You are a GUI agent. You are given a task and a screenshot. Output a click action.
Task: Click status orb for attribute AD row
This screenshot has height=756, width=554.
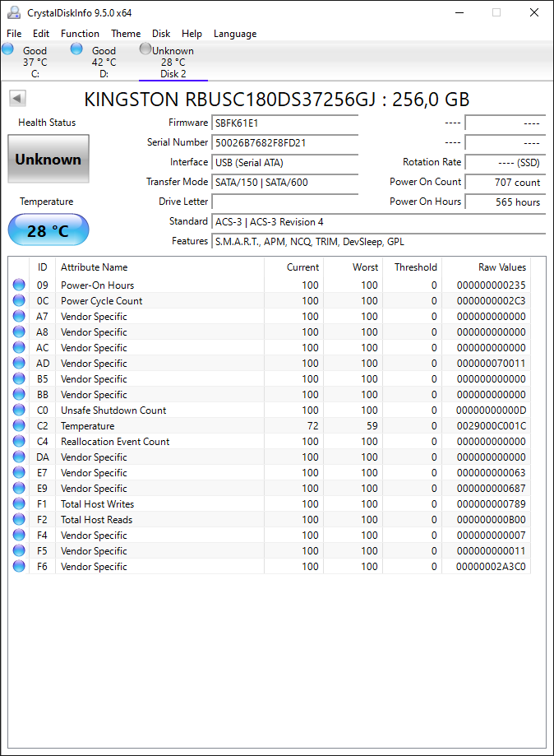[19, 363]
